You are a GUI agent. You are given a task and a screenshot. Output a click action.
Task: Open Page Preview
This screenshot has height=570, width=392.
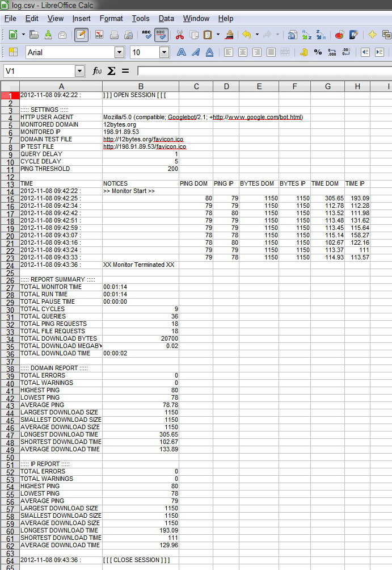point(129,35)
